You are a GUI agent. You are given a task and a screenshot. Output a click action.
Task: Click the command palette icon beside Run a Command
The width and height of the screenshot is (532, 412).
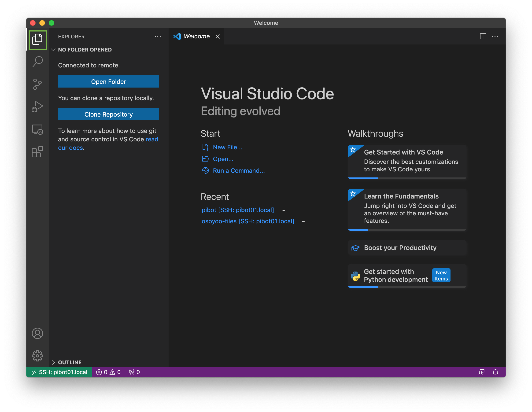coord(205,171)
